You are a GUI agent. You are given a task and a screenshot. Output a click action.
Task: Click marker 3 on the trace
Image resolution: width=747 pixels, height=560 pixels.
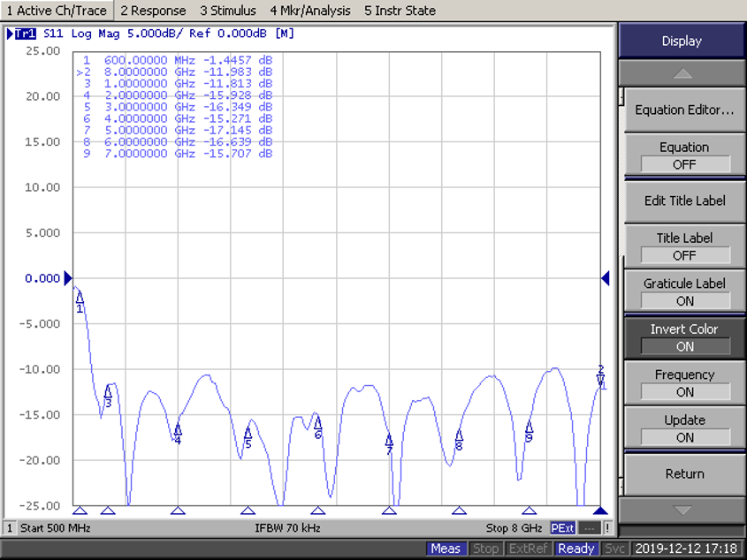[108, 397]
